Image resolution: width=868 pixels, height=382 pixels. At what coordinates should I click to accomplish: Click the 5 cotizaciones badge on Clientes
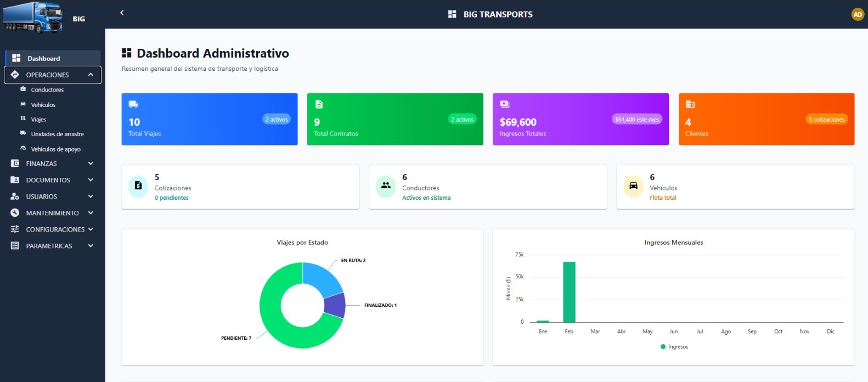pyautogui.click(x=826, y=119)
